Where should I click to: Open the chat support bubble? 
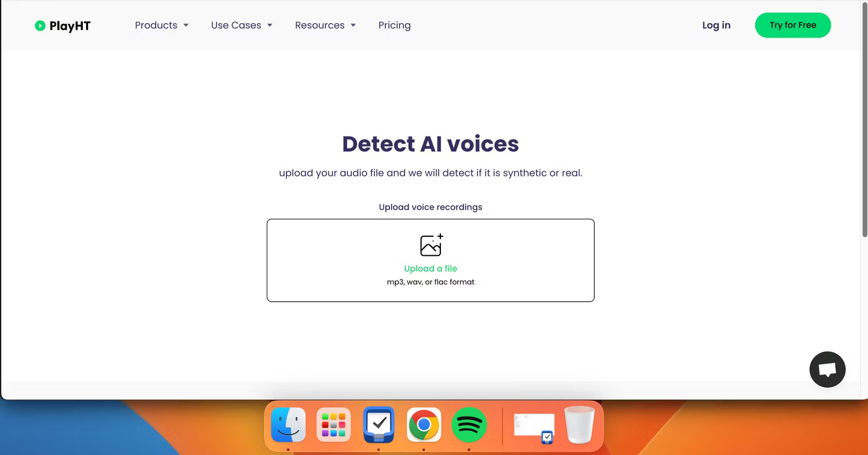(827, 369)
